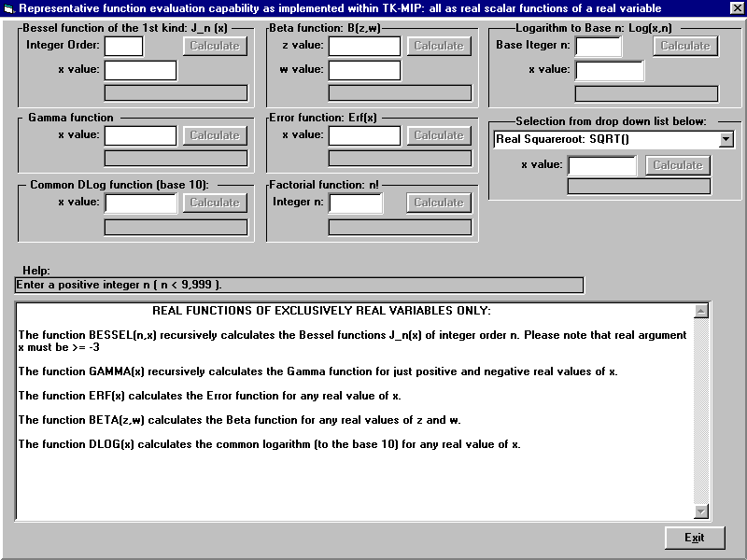This screenshot has height=560, width=747.
Task: Click the Bessel function x value field
Action: 141,71
